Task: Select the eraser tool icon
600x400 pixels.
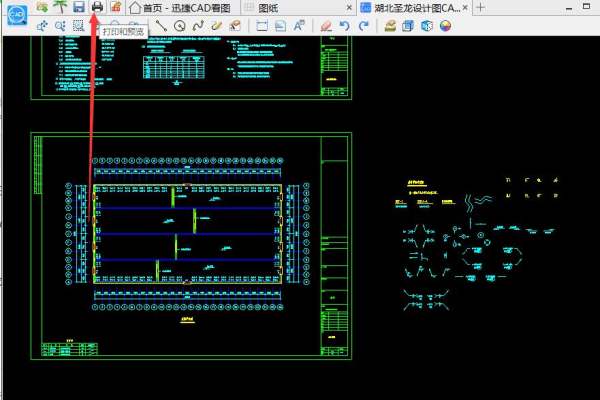Action: (x=325, y=26)
